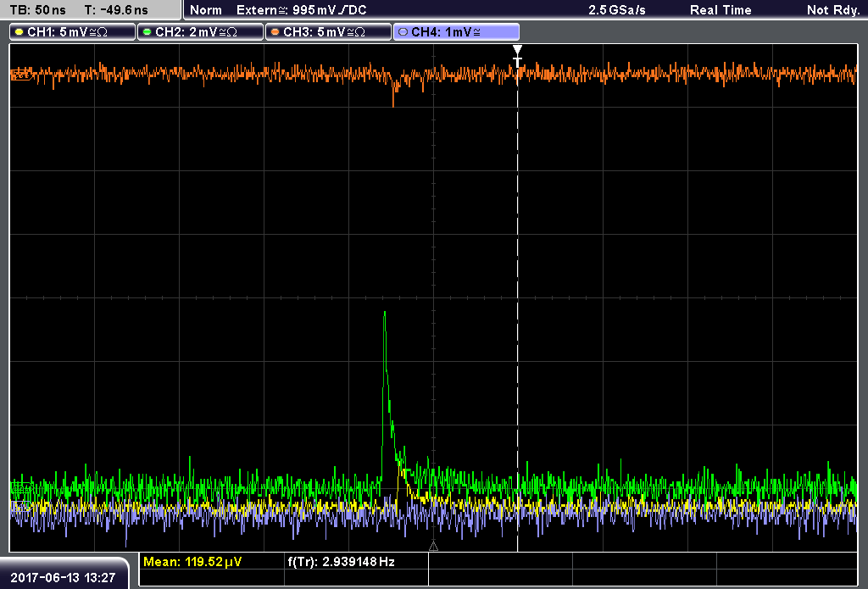
Task: Click the 2.5 GSa/s sample rate
Action: pyautogui.click(x=617, y=10)
